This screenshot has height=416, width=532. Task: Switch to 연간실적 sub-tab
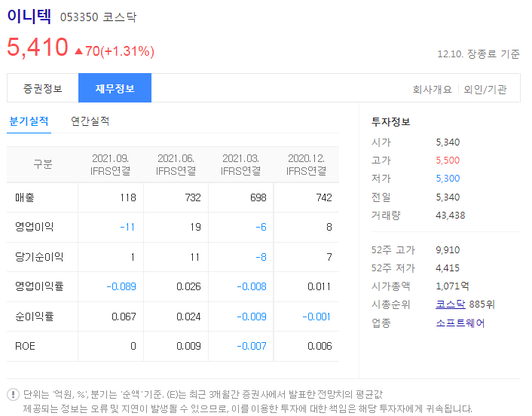90,121
